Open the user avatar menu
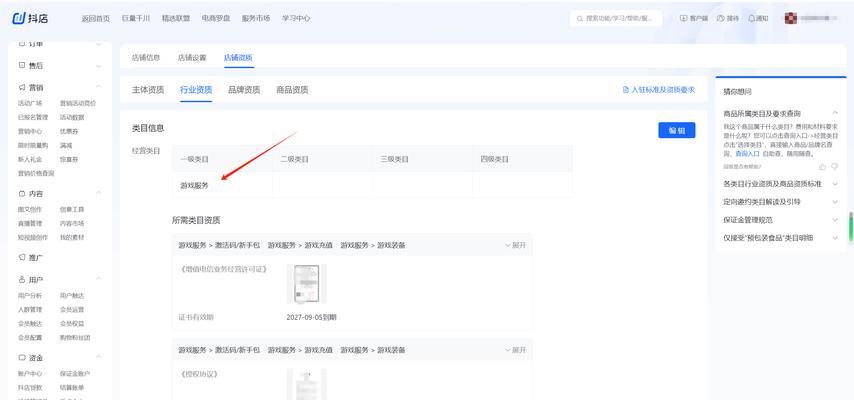The image size is (854, 400). (791, 19)
